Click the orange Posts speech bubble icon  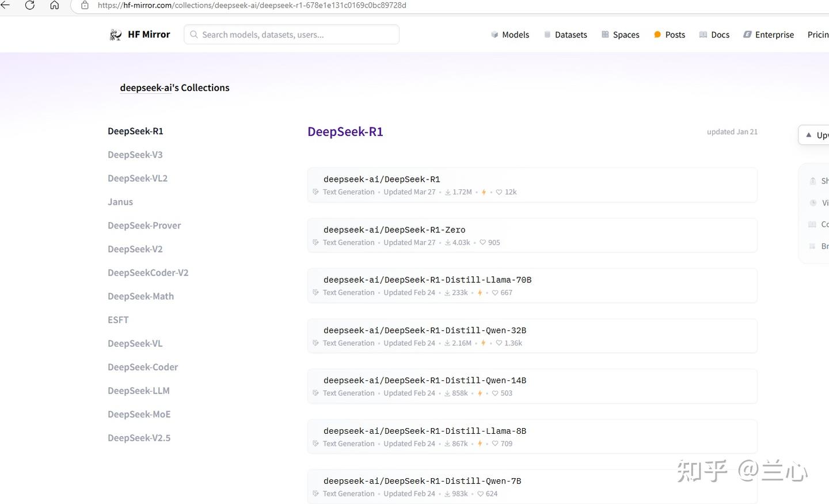coord(656,34)
